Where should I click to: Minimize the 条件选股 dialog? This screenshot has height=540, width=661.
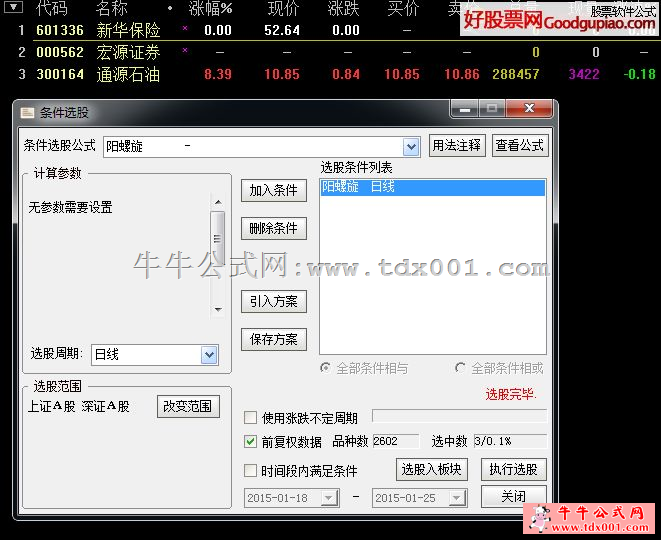[463, 109]
